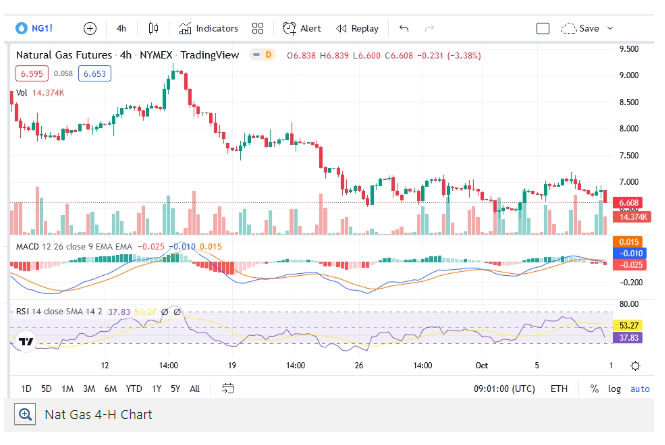This screenshot has width=665, height=445.
Task: Click the blue -0.010 MACD axis label
Action: (630, 253)
